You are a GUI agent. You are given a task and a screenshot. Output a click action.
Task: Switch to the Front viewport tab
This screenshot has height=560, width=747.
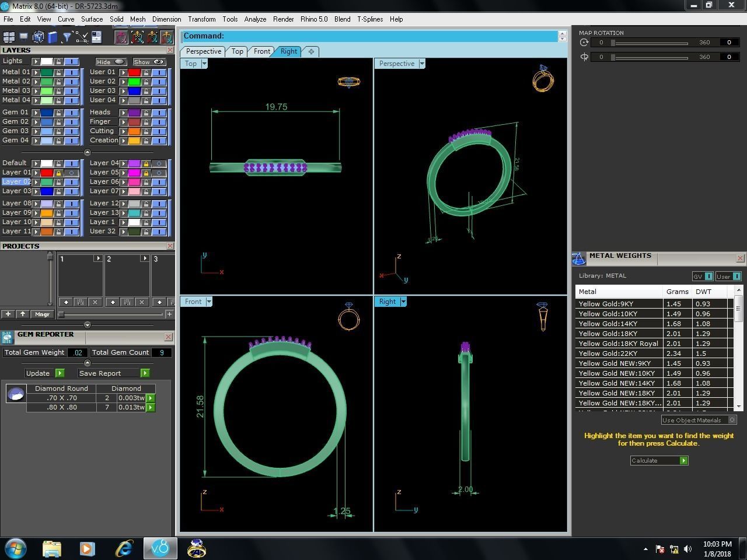coord(262,51)
